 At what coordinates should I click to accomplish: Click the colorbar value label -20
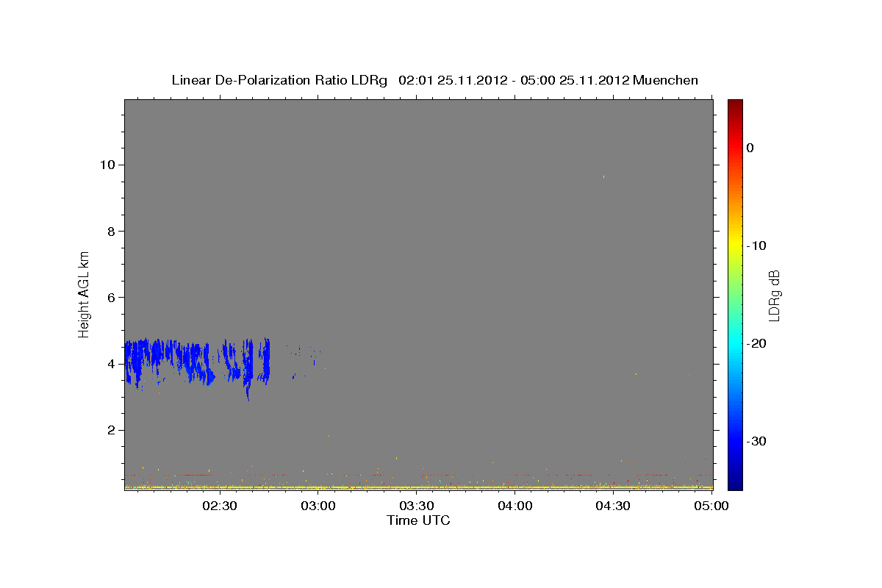(758, 343)
